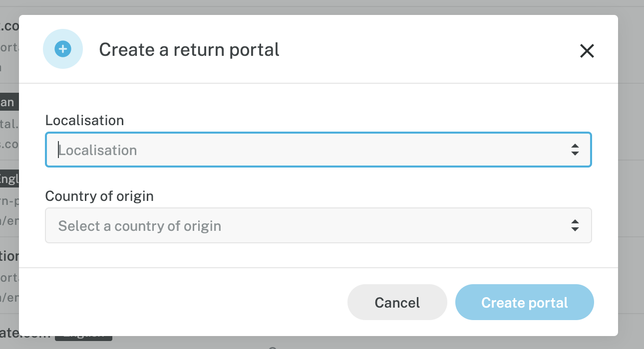
Task: Click the dimmed backdrop right of the dialog
Action: click(x=631, y=174)
